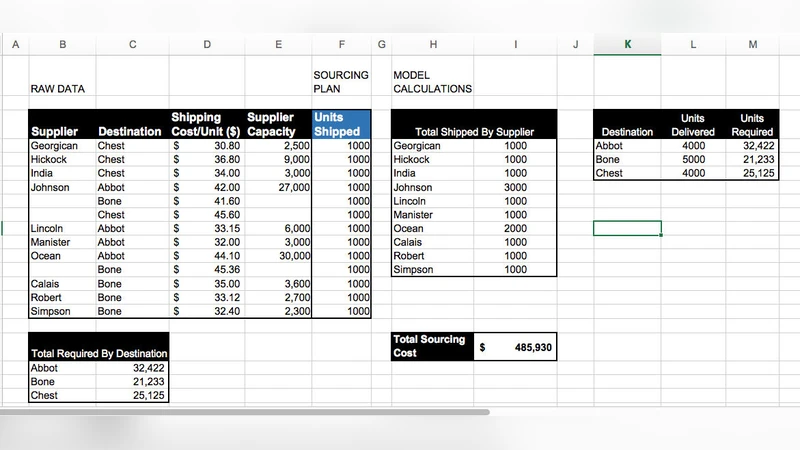800x450 pixels.
Task: Select Bone's units delivered value 5000
Action: pos(692,159)
